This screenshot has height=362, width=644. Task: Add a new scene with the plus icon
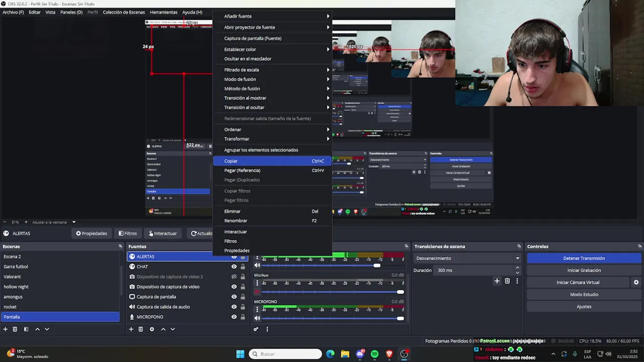point(6,329)
